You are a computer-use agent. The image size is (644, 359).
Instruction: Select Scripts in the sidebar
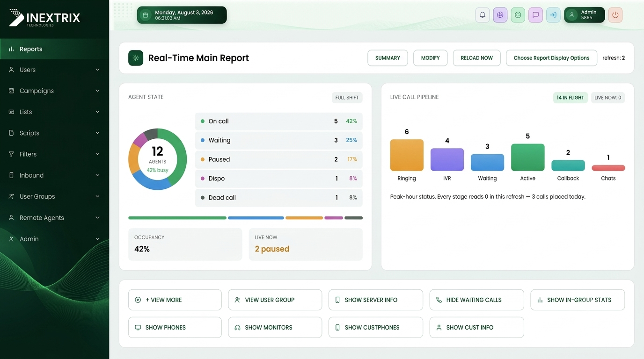[x=54, y=133]
